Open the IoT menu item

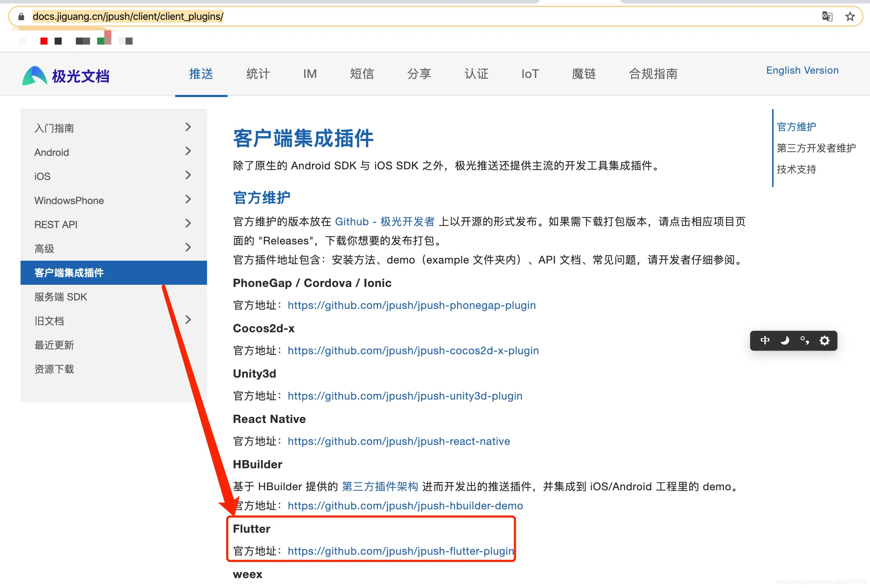[529, 74]
